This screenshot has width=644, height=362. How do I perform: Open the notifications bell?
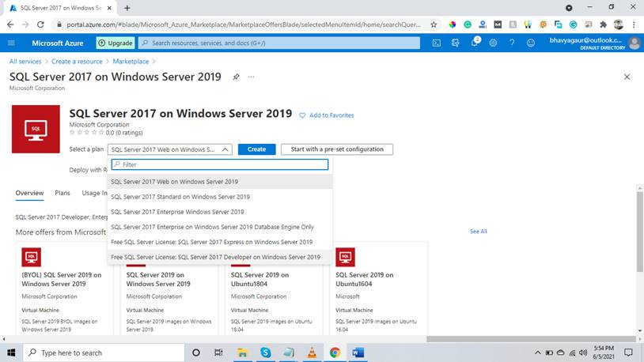click(x=475, y=42)
